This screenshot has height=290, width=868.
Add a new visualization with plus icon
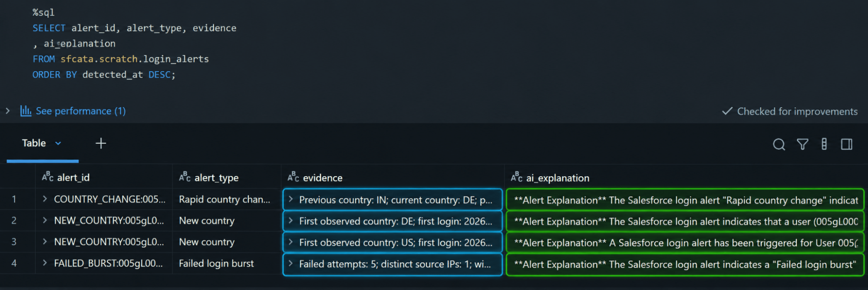[101, 143]
